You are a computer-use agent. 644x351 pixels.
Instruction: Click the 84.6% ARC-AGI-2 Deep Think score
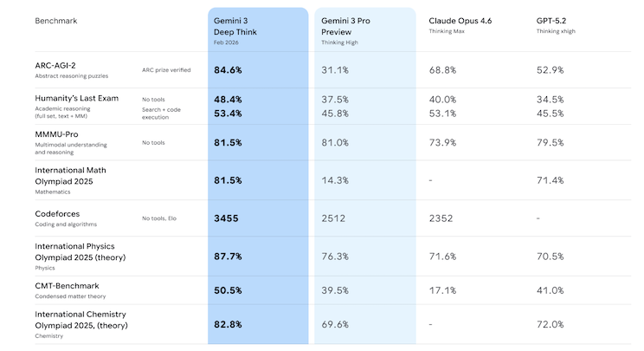[x=228, y=70]
